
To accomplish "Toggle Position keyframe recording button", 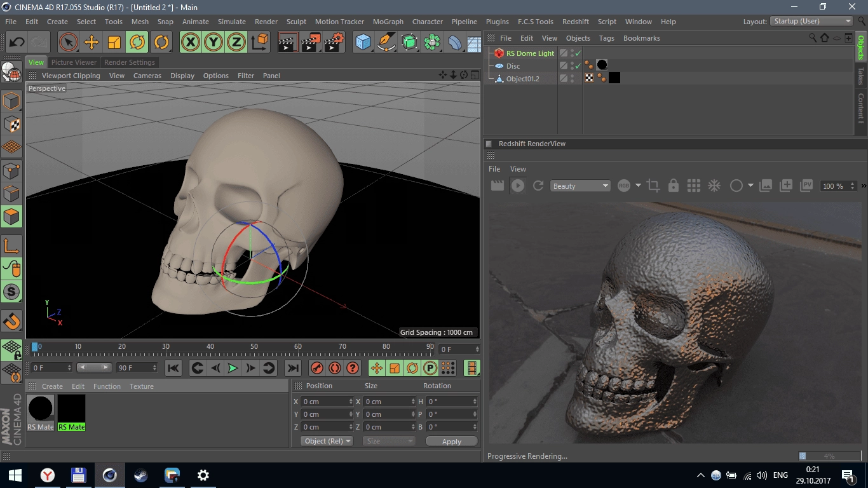I will [377, 368].
